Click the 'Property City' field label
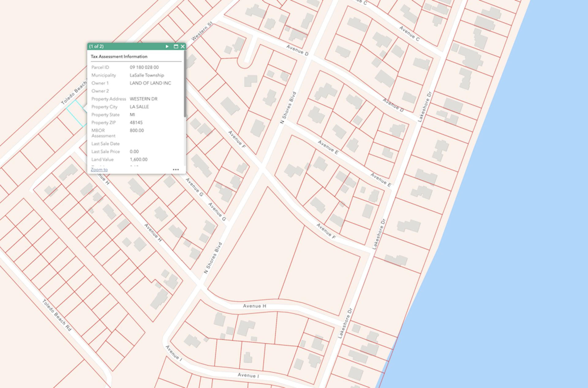 pyautogui.click(x=104, y=107)
